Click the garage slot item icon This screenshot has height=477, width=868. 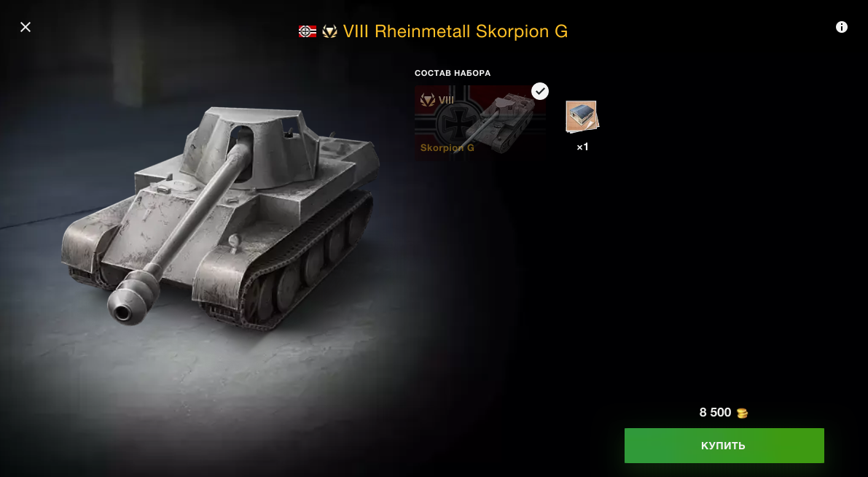coord(582,117)
